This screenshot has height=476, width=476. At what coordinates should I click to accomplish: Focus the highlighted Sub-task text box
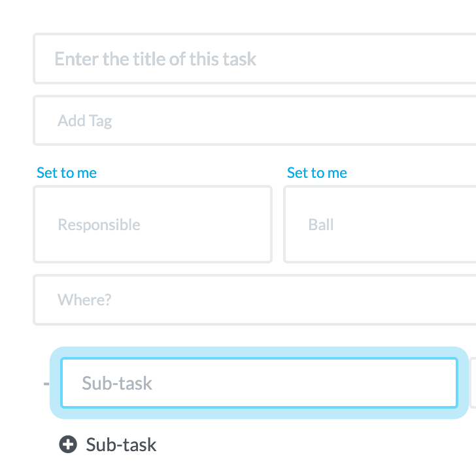coord(259,382)
